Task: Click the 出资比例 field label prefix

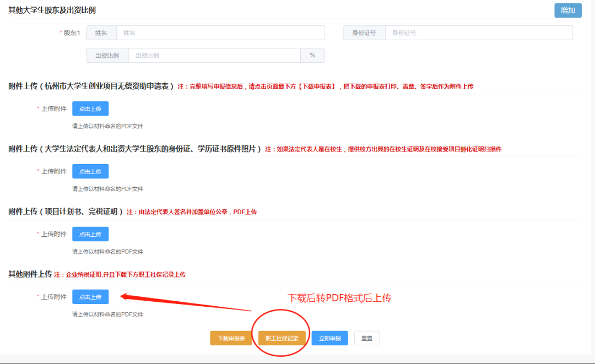Action: click(x=107, y=55)
